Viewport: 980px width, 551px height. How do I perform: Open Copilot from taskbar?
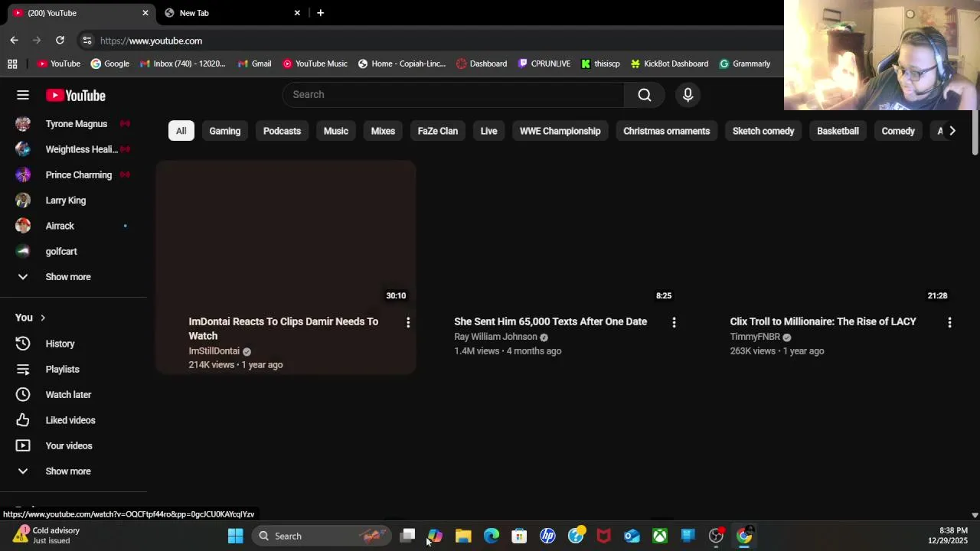tap(435, 536)
